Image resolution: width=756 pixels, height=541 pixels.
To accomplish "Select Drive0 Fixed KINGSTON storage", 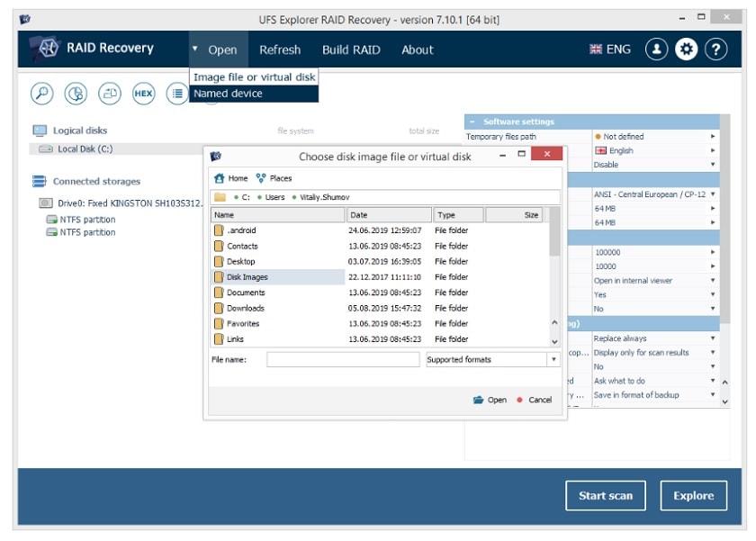I will coord(121,203).
